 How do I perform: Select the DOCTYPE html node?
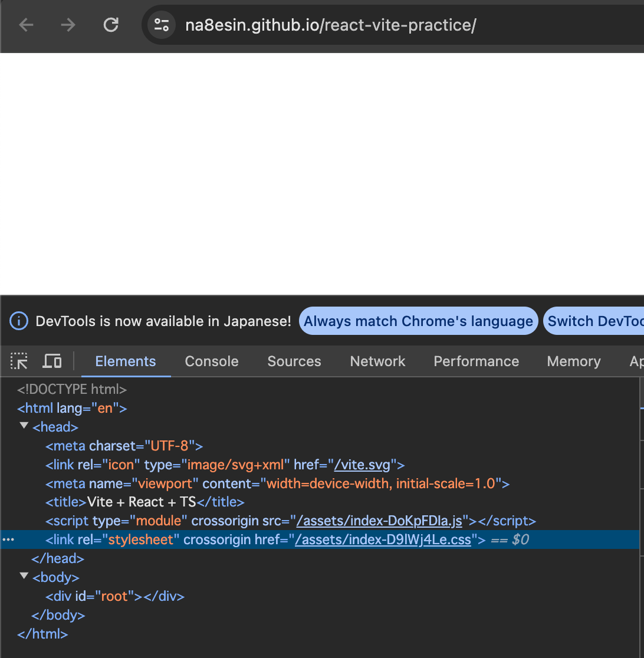72,389
